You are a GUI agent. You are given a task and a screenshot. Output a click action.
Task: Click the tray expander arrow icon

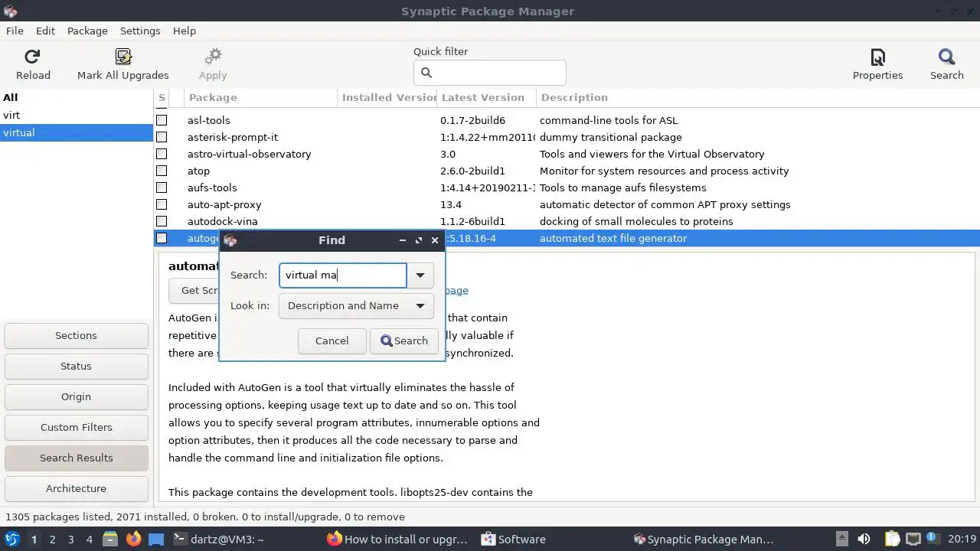[x=841, y=540]
